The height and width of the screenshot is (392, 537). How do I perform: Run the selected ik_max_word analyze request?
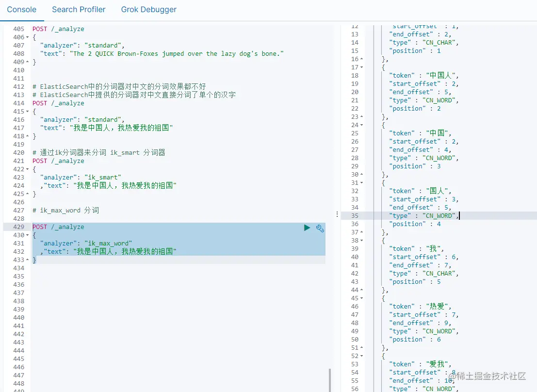[x=307, y=228]
